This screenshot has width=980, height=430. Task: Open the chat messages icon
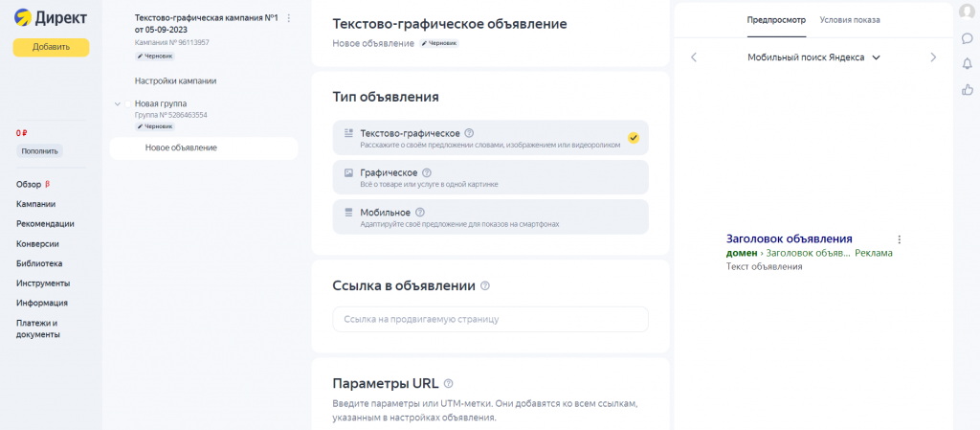(968, 38)
